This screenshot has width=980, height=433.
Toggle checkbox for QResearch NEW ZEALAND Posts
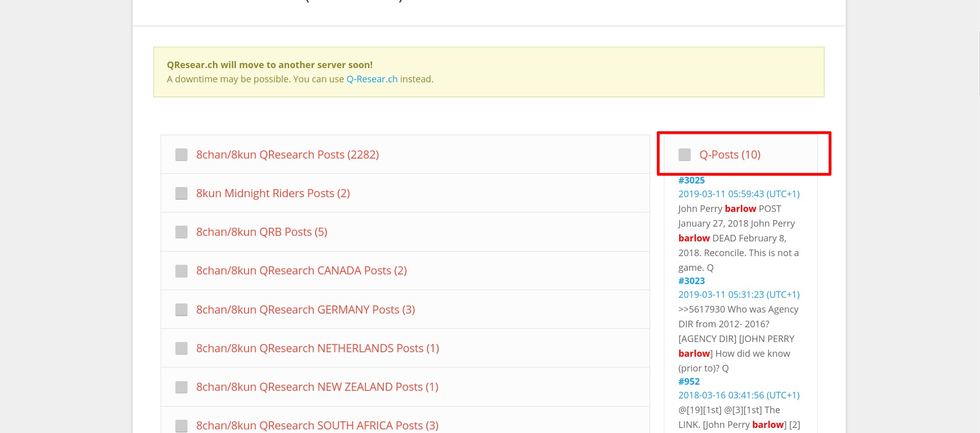pos(181,387)
